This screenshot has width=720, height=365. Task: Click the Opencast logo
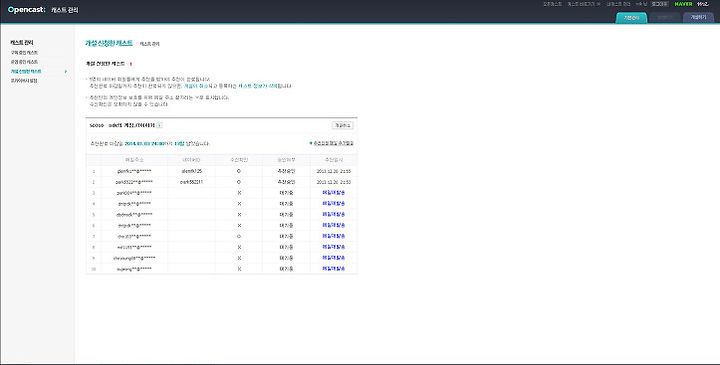(26, 10)
